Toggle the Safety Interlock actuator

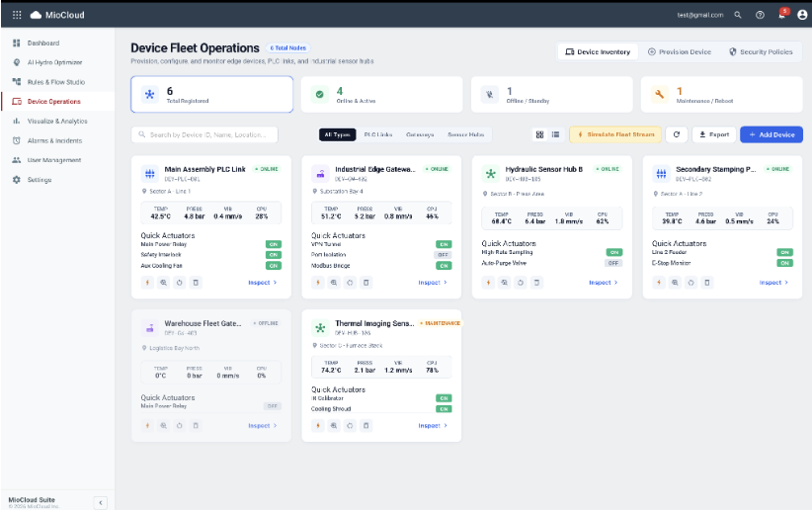tap(274, 255)
